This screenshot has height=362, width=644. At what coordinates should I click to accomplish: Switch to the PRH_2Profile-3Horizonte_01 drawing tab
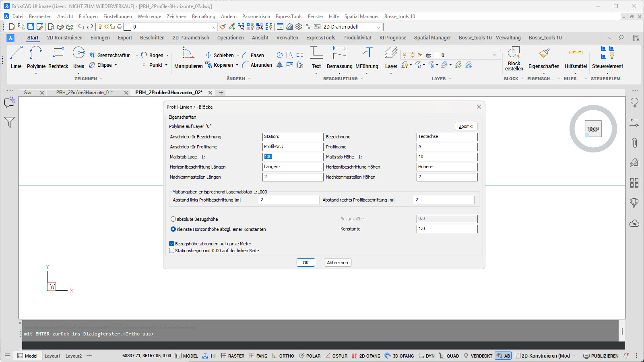pyautogui.click(x=85, y=93)
